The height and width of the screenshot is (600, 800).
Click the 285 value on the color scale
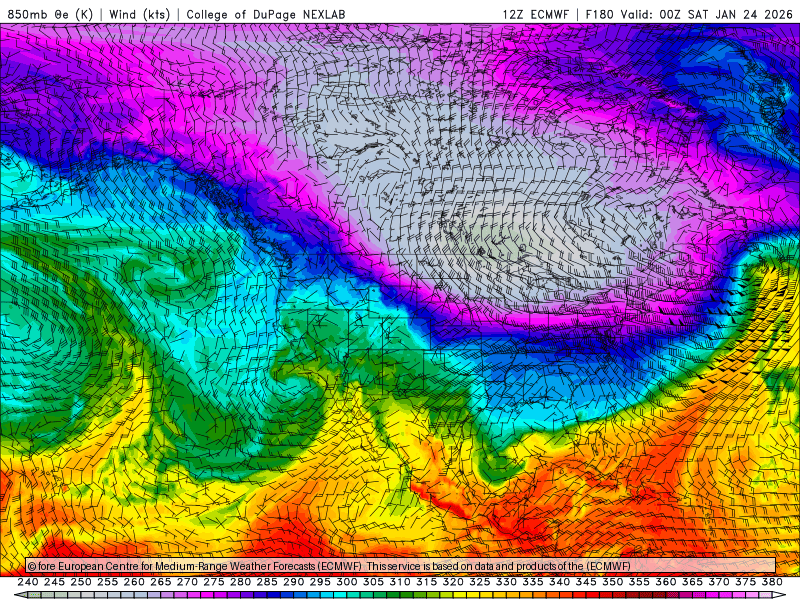[267, 582]
